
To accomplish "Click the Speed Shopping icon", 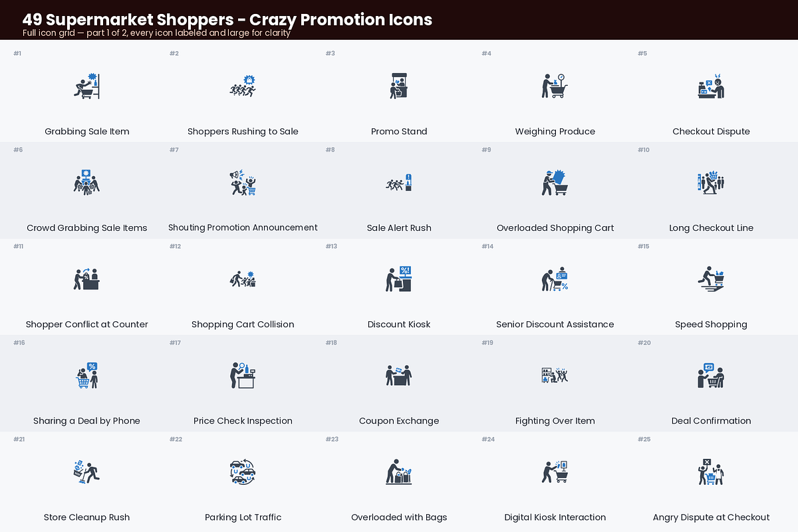I will click(x=712, y=279).
